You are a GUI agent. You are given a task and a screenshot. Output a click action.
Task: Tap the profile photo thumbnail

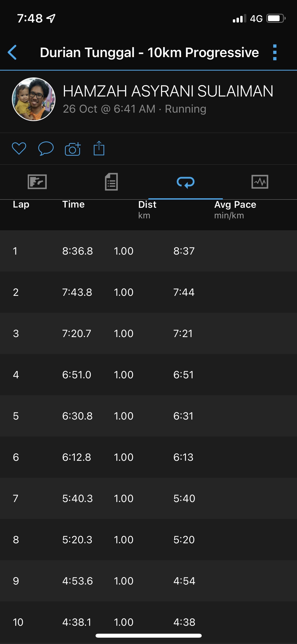34,99
